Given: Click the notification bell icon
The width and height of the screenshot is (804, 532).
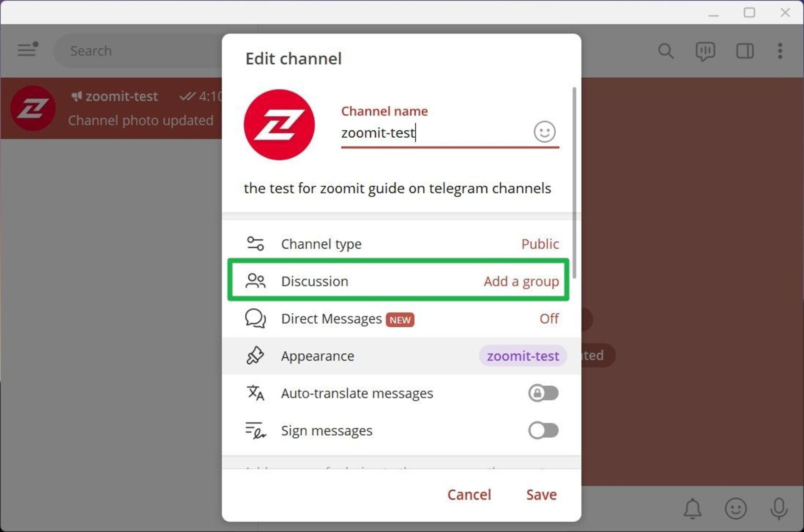Looking at the screenshot, I should point(692,508).
